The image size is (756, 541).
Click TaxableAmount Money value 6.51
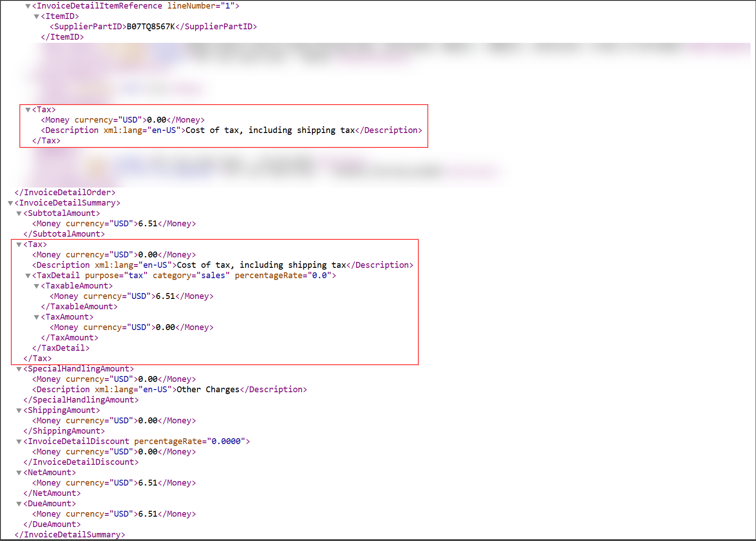pyautogui.click(x=165, y=296)
